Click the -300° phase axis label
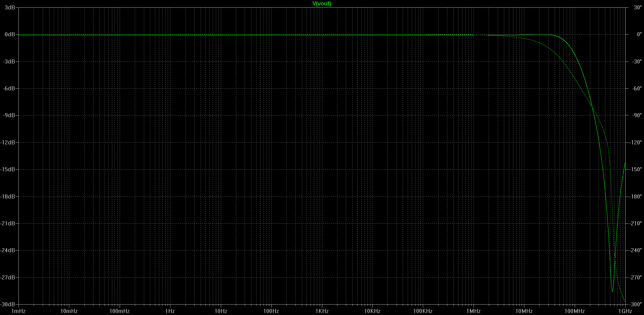Image resolution: width=644 pixels, height=315 pixels. click(x=635, y=304)
